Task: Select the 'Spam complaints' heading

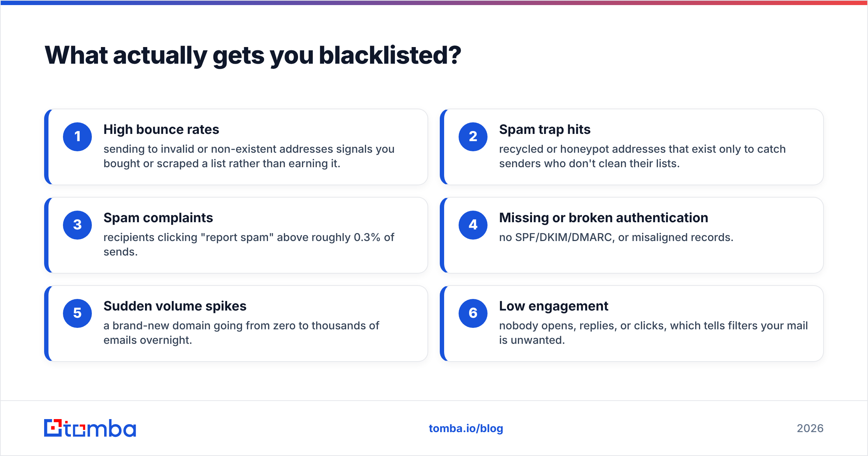Action: (158, 218)
